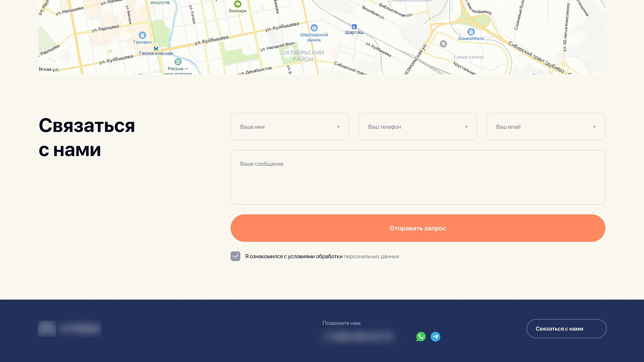Viewport: 644px width, 362px height.
Task: Select the Россия моя история museum icon
Action: click(178, 62)
